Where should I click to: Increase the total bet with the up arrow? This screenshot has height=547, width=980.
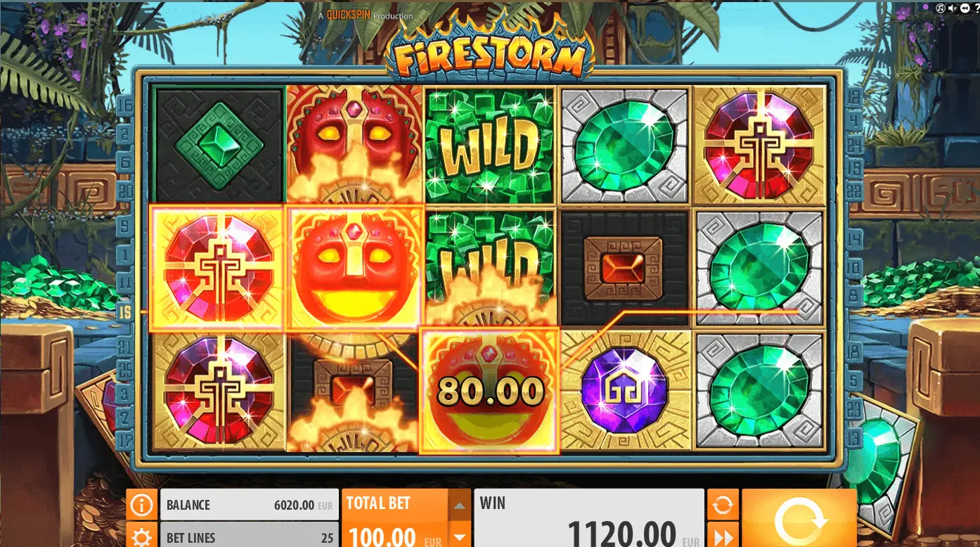pos(460,506)
